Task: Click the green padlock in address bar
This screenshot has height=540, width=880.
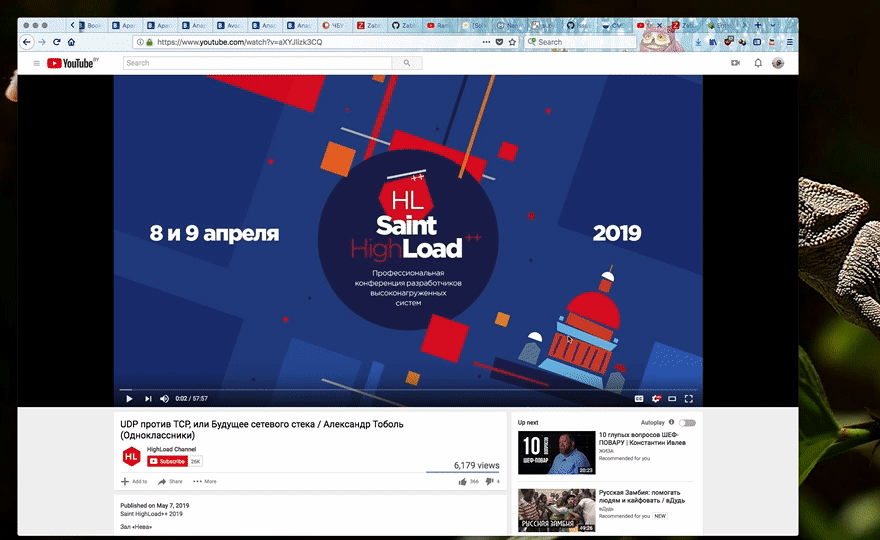Action: (x=149, y=42)
